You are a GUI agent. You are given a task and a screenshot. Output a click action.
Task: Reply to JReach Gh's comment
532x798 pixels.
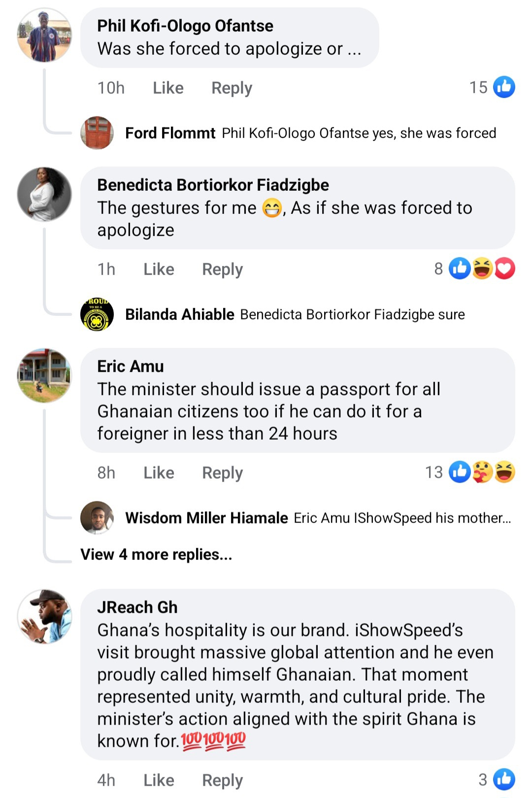[x=222, y=780]
